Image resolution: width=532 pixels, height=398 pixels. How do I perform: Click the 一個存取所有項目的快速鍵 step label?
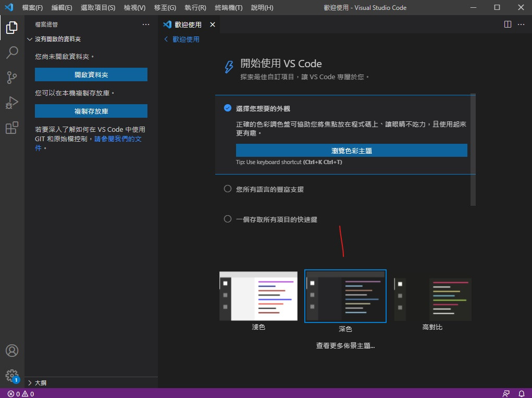tap(277, 219)
